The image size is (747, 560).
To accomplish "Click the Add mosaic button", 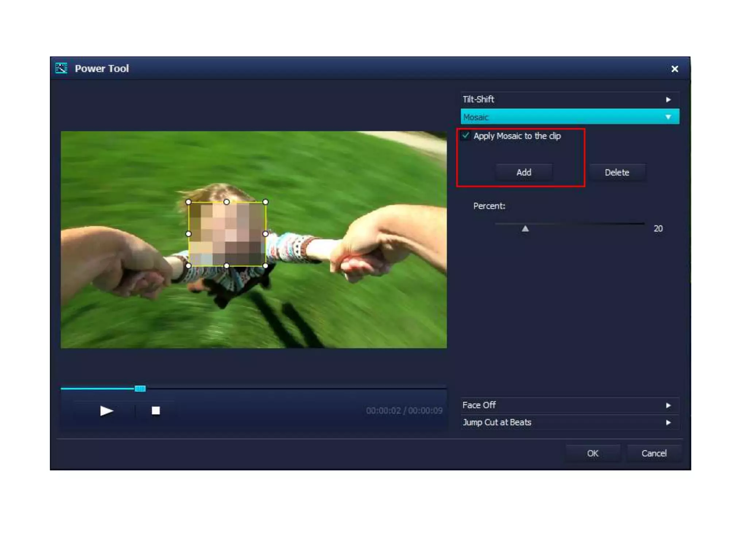I will point(524,172).
